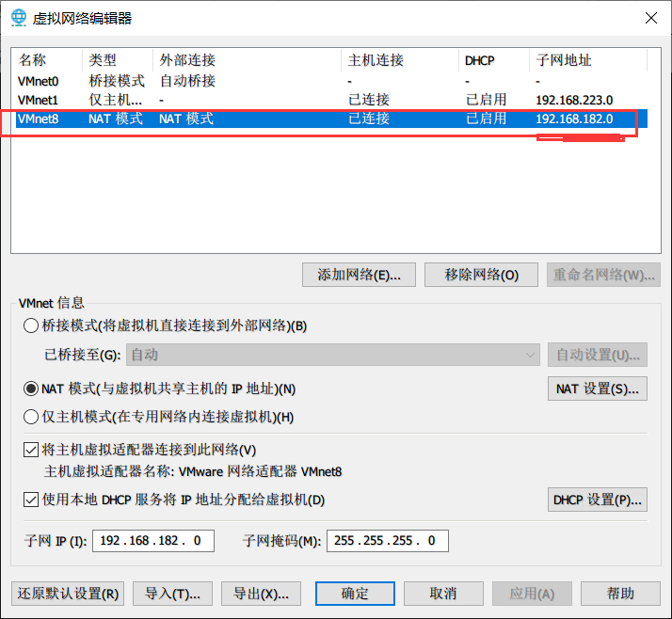Click 导入(T)... button
Screen dimensions: 672x619
pyautogui.click(x=173, y=594)
